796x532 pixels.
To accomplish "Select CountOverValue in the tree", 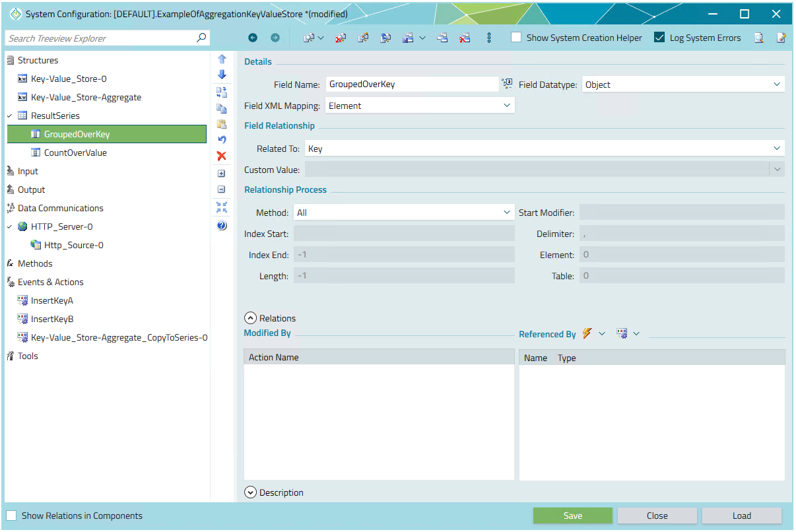I will [75, 152].
